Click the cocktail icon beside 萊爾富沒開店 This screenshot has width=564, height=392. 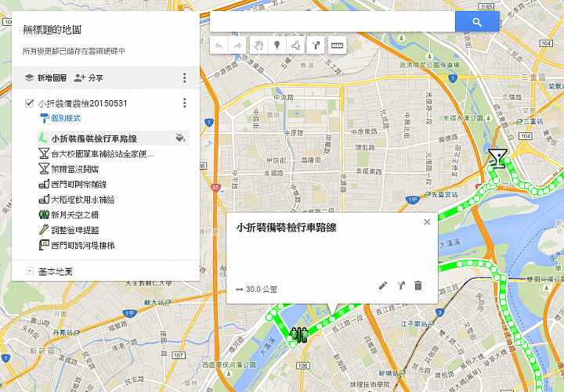(x=44, y=168)
